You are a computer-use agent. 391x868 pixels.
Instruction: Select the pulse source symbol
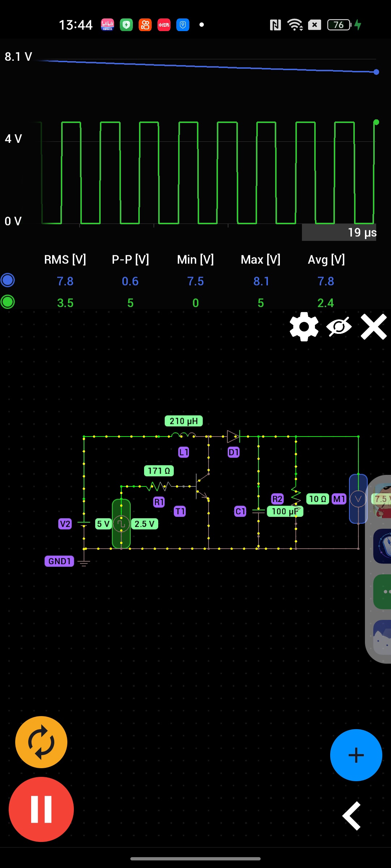[121, 524]
